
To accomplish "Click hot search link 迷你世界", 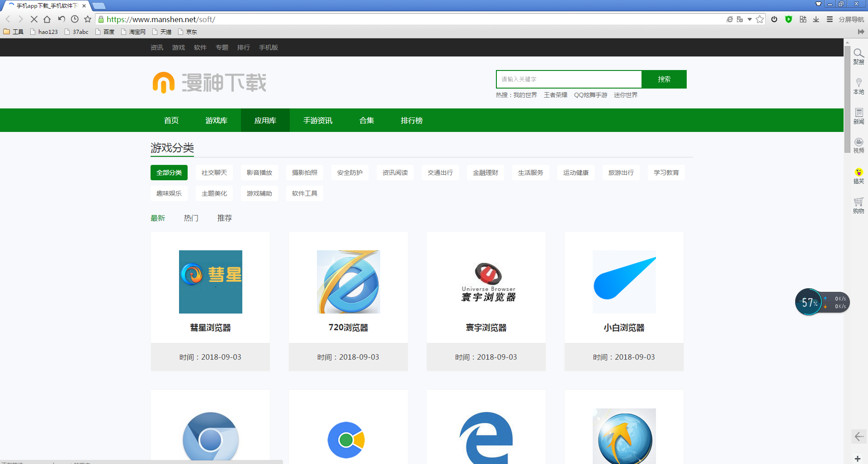I will point(626,95).
